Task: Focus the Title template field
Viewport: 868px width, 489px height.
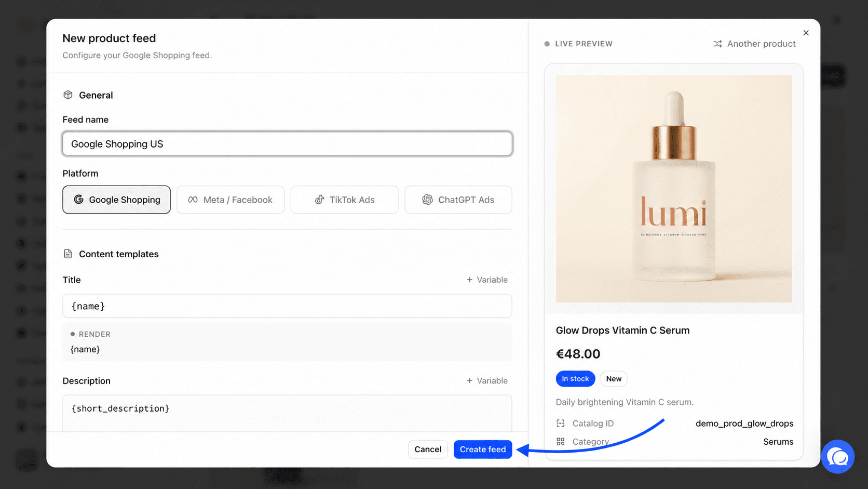Action: click(x=288, y=306)
